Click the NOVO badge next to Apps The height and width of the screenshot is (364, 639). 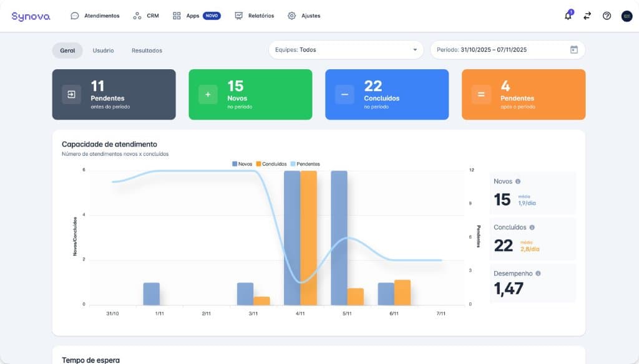coord(212,16)
